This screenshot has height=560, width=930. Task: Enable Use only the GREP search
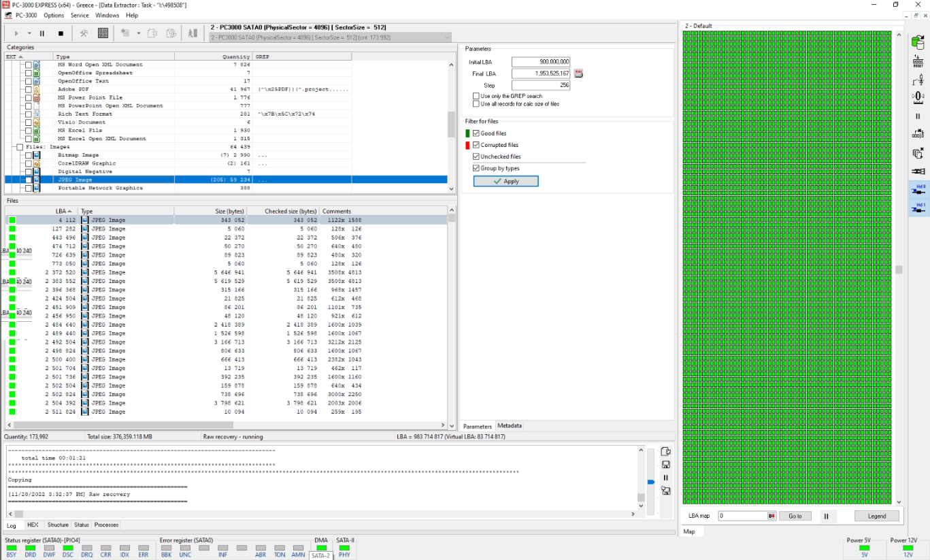476,97
